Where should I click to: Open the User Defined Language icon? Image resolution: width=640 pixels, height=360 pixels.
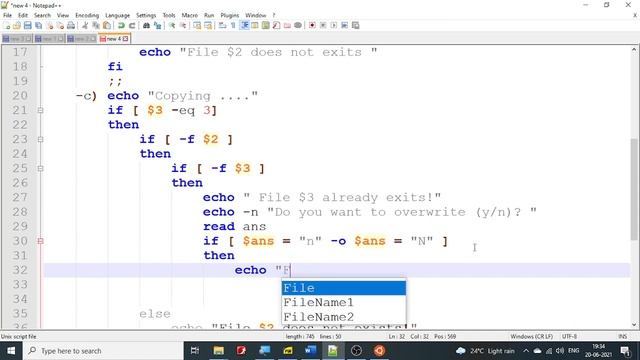254,25
